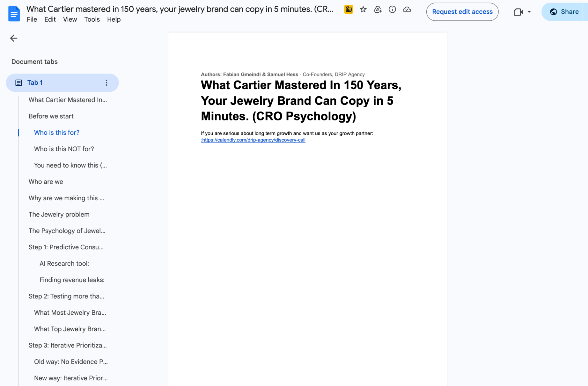Screen dimensions: 588x386
Task: Go to 'Before we start' outline heading
Action: (51, 116)
